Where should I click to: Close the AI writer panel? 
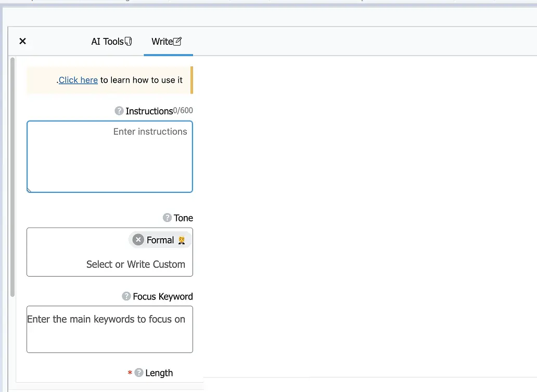[x=22, y=41]
